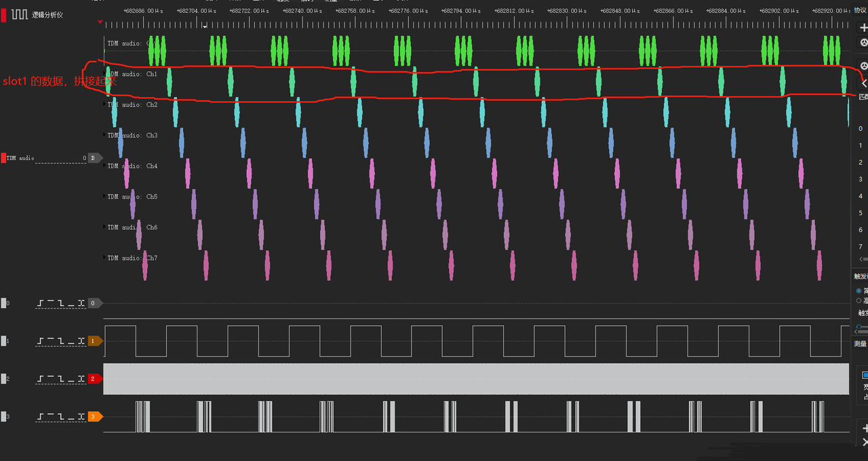This screenshot has height=461, width=868.
Task: Change channel 3 color swatch
Action: pos(3,416)
